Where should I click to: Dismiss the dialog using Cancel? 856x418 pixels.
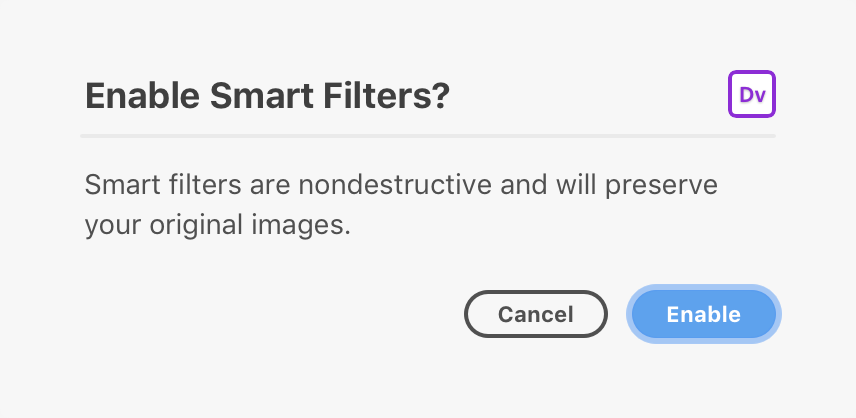[536, 314]
